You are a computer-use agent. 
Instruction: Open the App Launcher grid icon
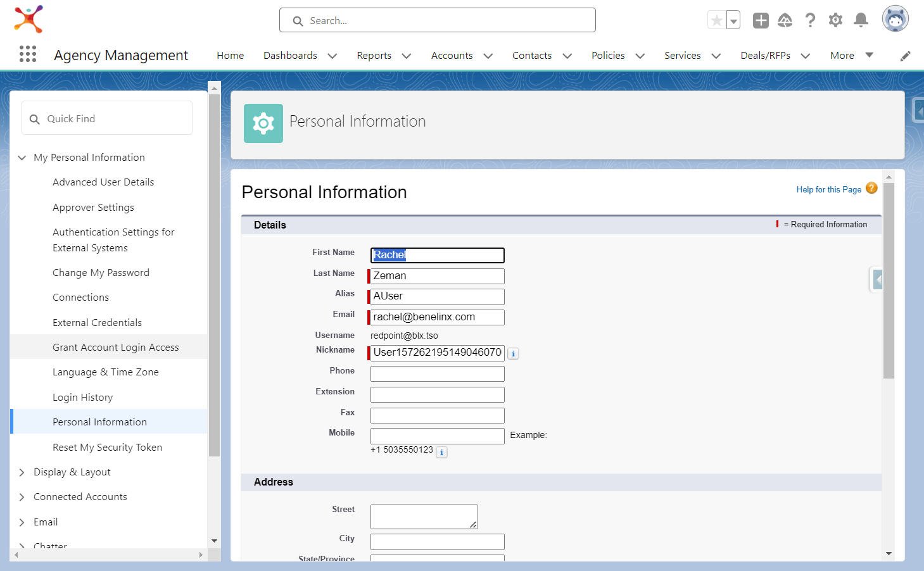tap(28, 54)
